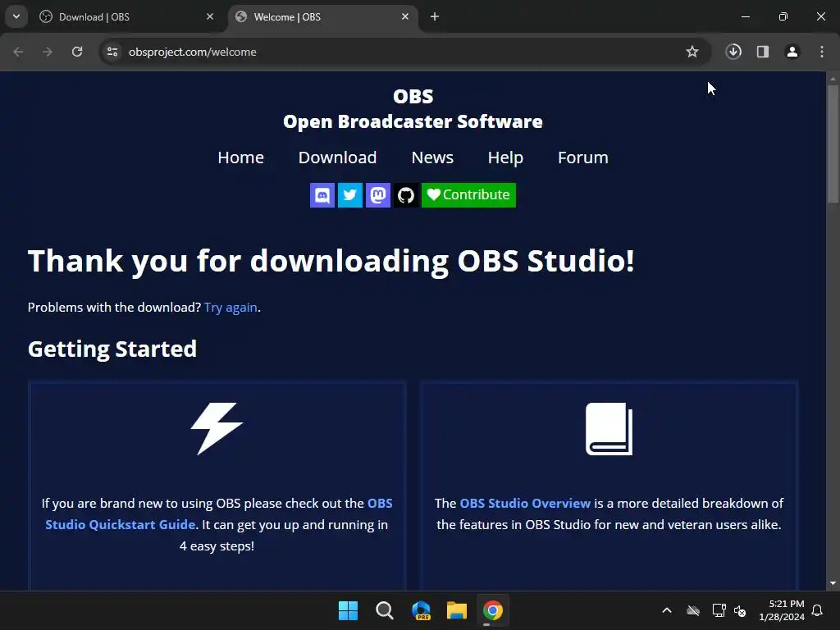This screenshot has height=630, width=840.
Task: Open the News nav item
Action: click(432, 157)
